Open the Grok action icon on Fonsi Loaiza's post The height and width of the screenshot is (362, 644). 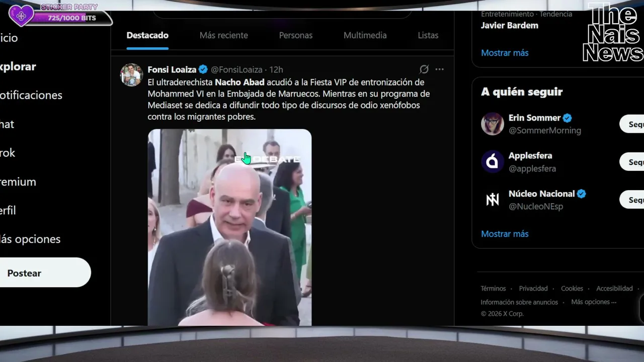coord(424,69)
